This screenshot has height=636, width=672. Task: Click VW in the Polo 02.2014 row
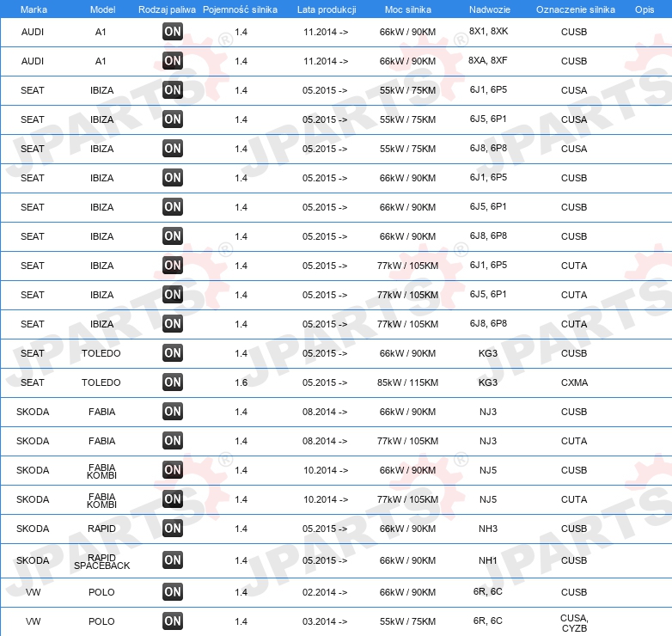[x=33, y=592]
